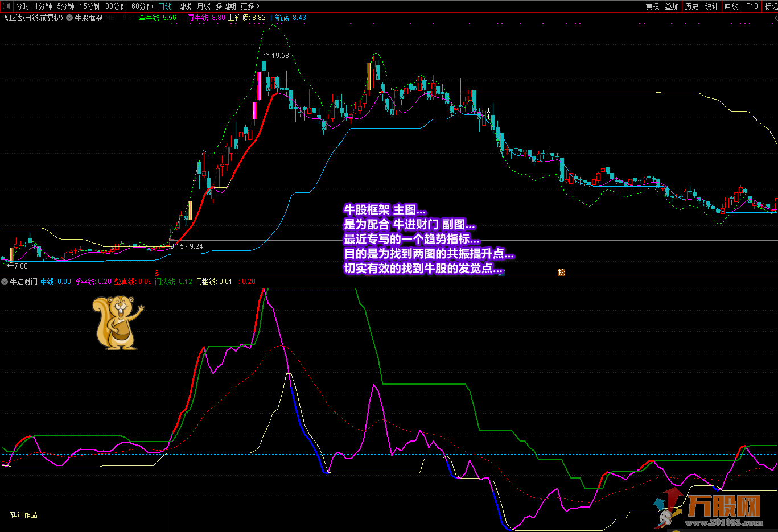Click the cartoon squirrel mascot image
The width and height of the screenshot is (778, 532).
[117, 322]
